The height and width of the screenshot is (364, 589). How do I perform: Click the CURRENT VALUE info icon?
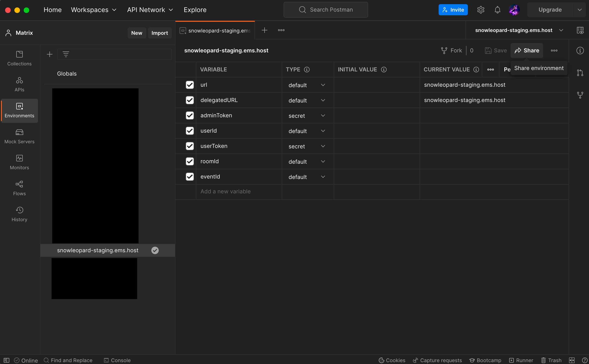pos(476,70)
